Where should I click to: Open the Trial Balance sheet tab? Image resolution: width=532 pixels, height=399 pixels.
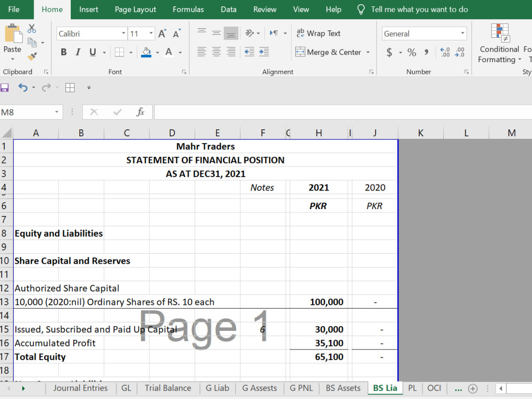pyautogui.click(x=168, y=388)
